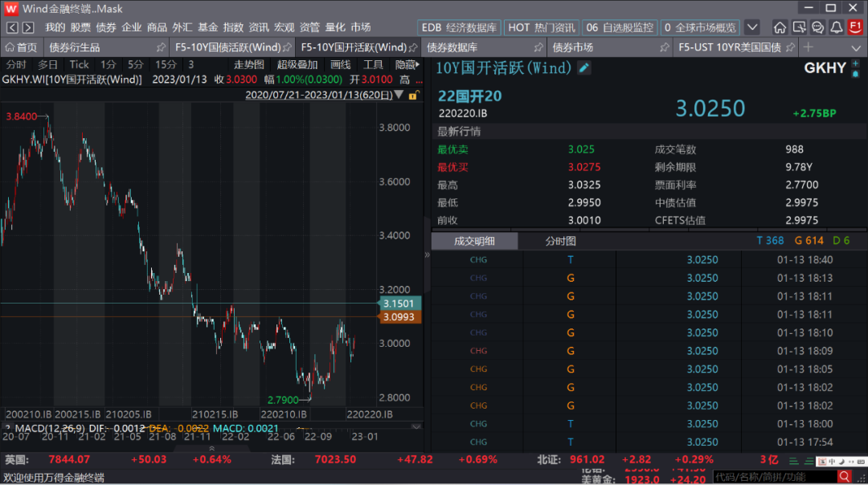The height and width of the screenshot is (485, 868).
Task: Select the 1分 chart period
Action: tap(108, 65)
